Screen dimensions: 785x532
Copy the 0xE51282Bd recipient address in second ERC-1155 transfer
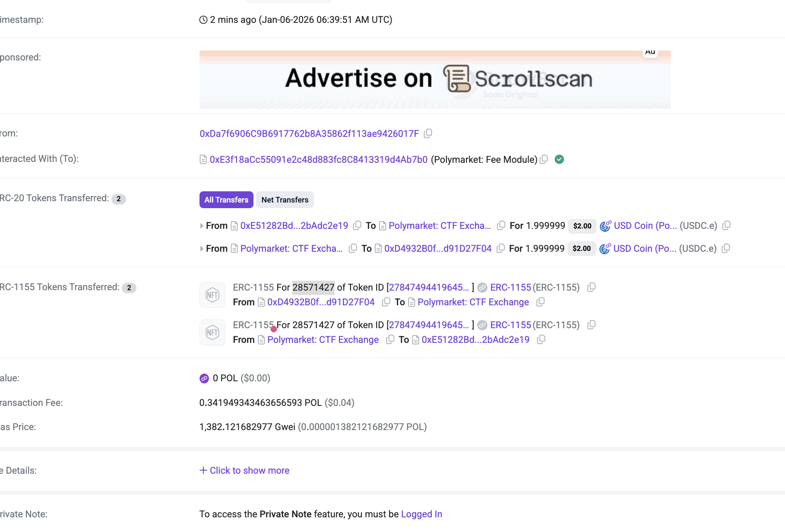tap(541, 339)
